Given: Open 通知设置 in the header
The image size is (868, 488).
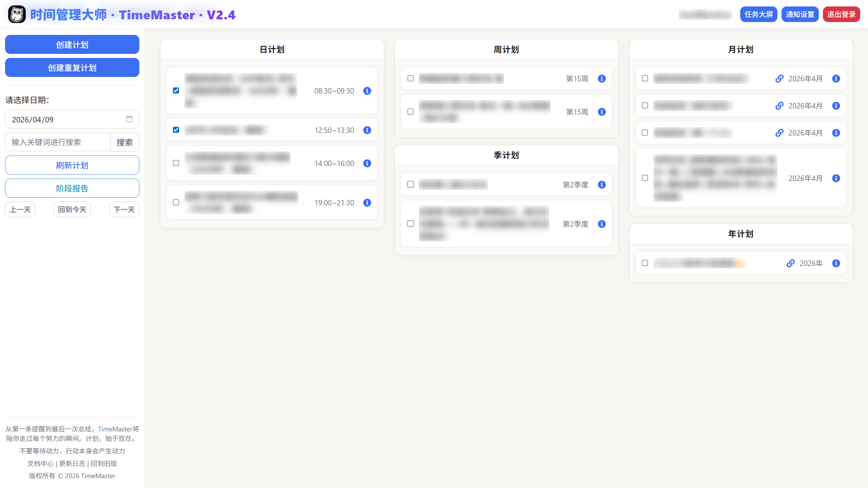Looking at the screenshot, I should 800,14.
